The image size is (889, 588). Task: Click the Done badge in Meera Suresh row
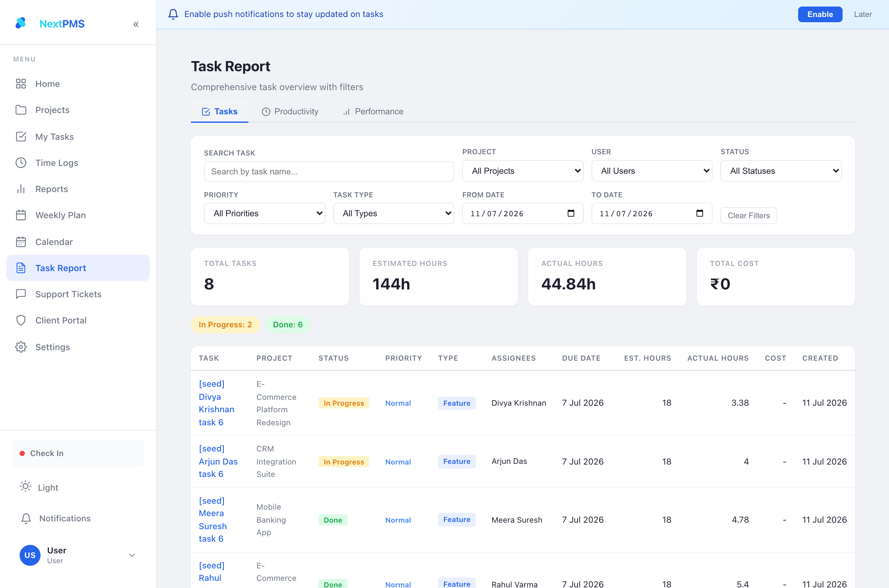[x=333, y=520]
